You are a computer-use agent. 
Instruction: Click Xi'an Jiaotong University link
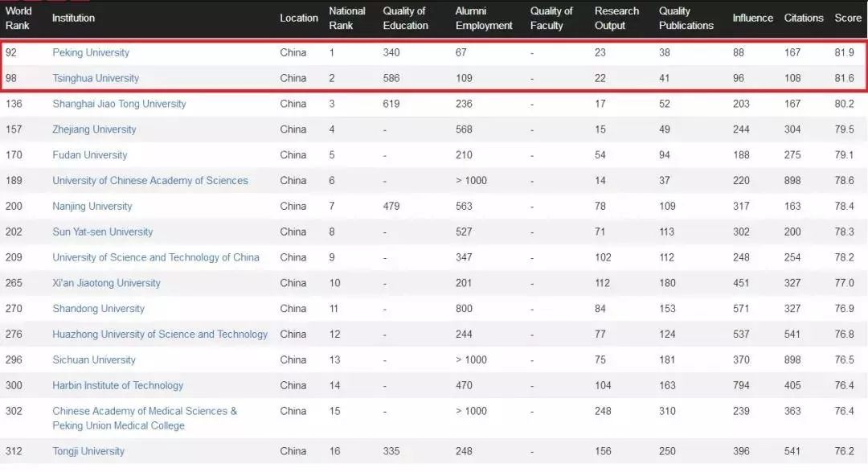(x=106, y=283)
